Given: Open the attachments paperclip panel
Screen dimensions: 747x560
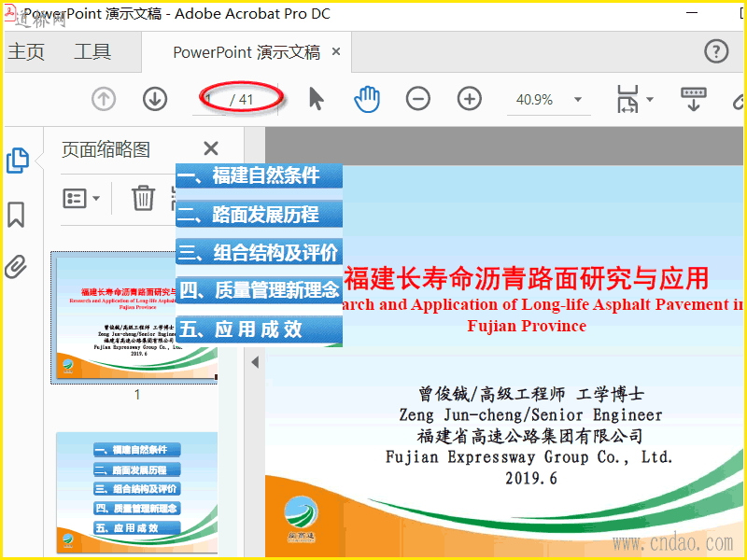Looking at the screenshot, I should pos(16,266).
